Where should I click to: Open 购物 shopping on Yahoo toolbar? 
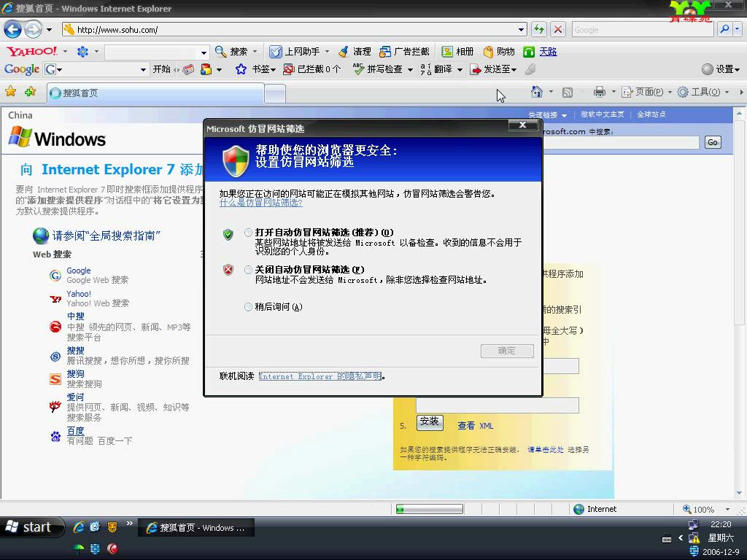tap(499, 52)
